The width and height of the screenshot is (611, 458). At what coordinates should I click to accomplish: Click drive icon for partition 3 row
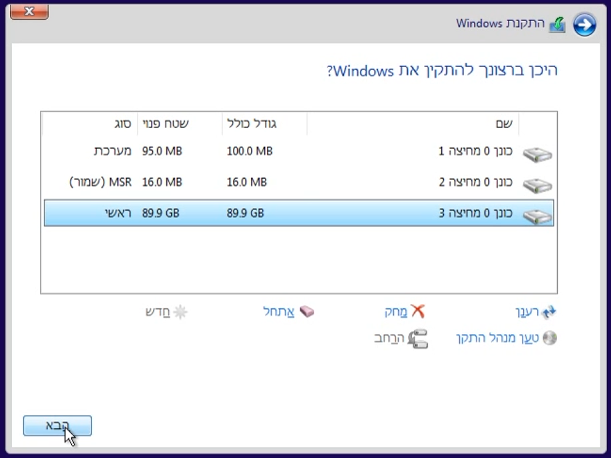pos(537,217)
